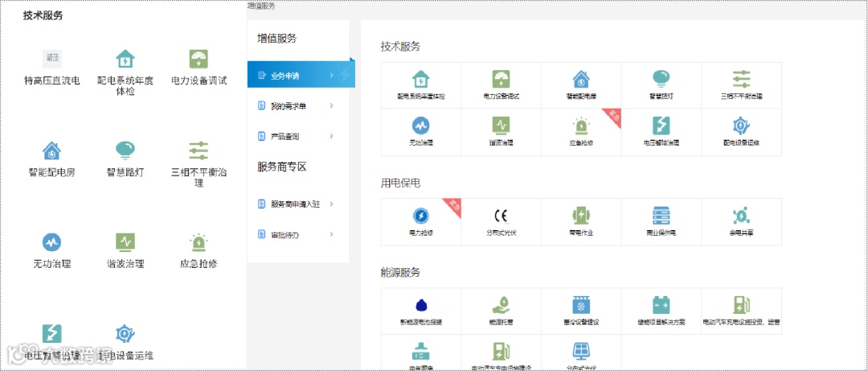Viewport: 868px width, 371px height.
Task: Click 用电保电 section heading
Action: pyautogui.click(x=400, y=183)
